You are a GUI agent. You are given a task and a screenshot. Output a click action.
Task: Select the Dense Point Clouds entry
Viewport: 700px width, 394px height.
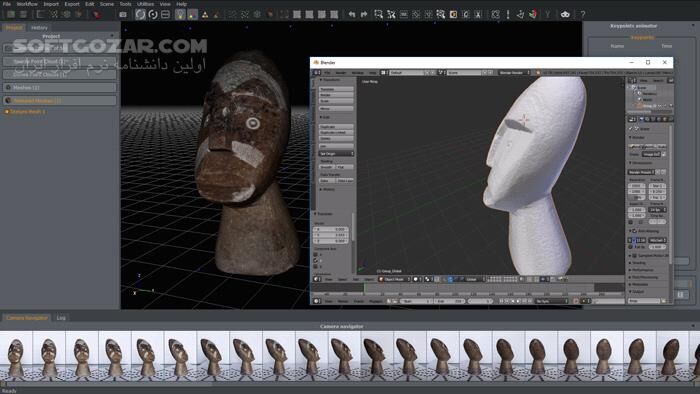(59, 75)
